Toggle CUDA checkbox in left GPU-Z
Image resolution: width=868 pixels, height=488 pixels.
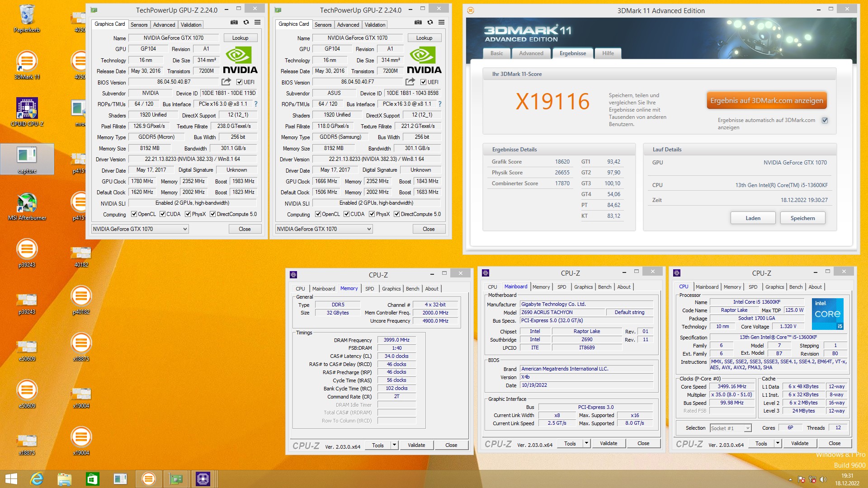(162, 214)
